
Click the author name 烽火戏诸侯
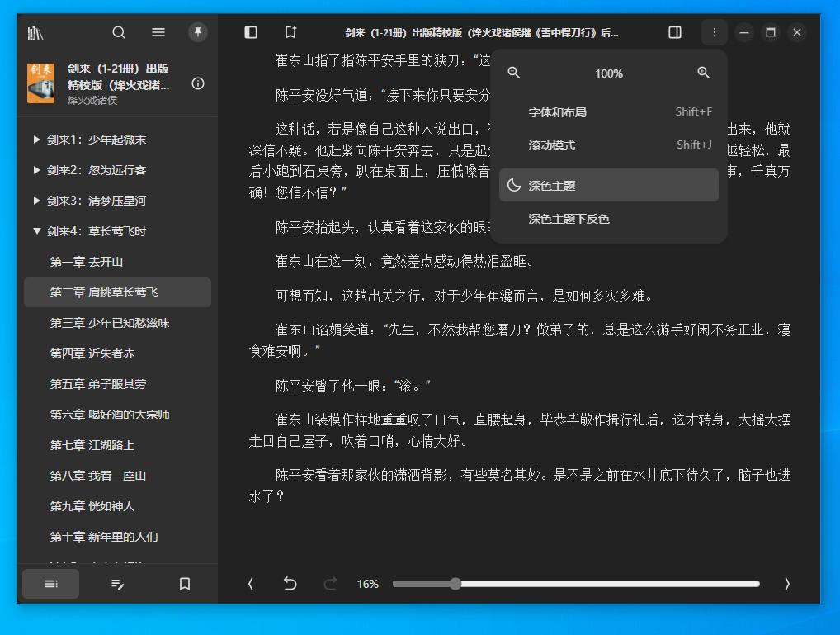coord(92,100)
